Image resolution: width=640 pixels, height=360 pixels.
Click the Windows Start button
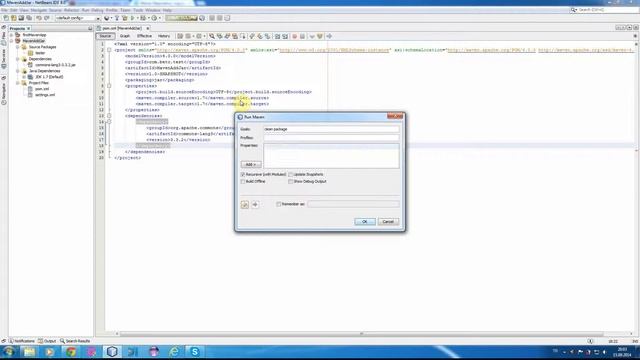coord(9,351)
